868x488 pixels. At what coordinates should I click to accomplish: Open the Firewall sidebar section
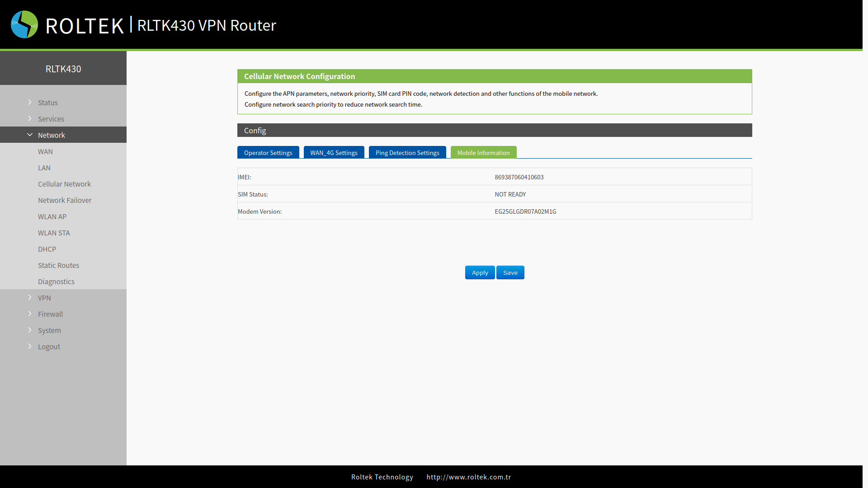click(50, 314)
